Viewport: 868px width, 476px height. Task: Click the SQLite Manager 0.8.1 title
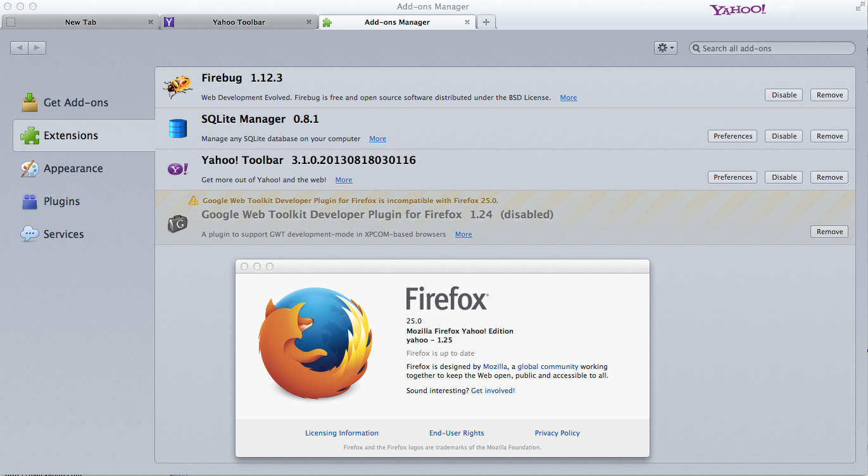(x=260, y=119)
